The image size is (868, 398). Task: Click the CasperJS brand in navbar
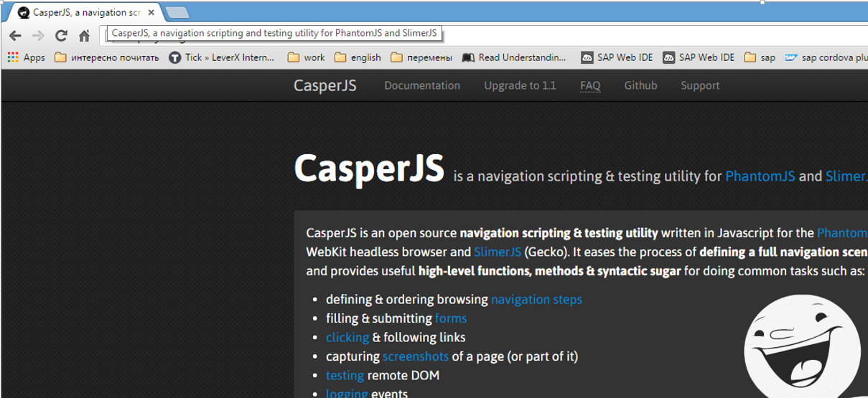pyautogui.click(x=325, y=85)
